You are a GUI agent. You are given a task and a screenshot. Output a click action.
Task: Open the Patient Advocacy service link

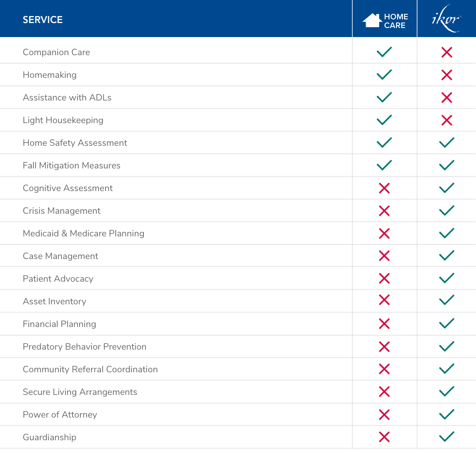(x=58, y=278)
